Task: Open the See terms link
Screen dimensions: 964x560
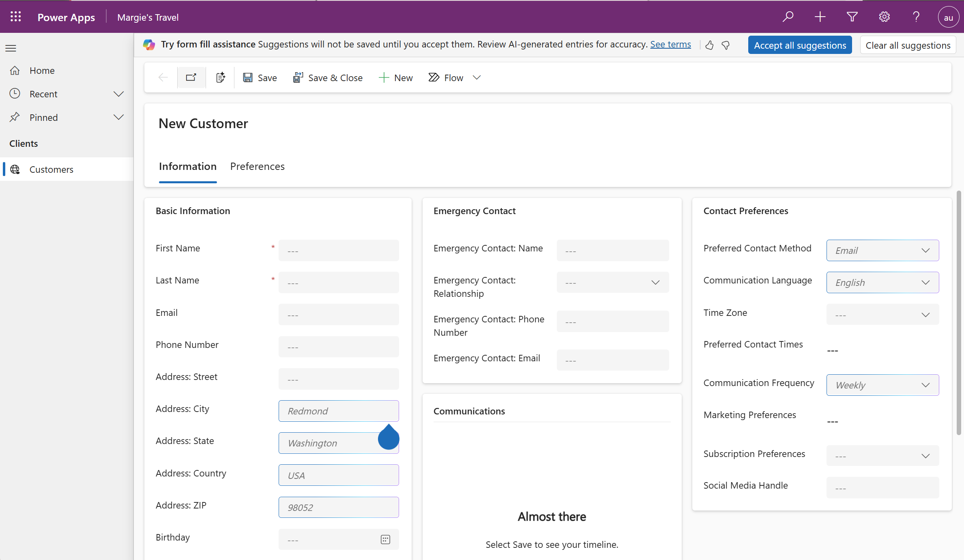Action: click(x=670, y=44)
